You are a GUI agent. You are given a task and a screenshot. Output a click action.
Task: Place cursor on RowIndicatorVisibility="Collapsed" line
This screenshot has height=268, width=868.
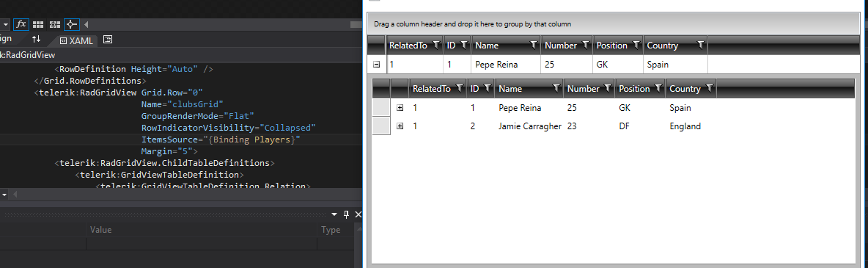click(x=228, y=127)
